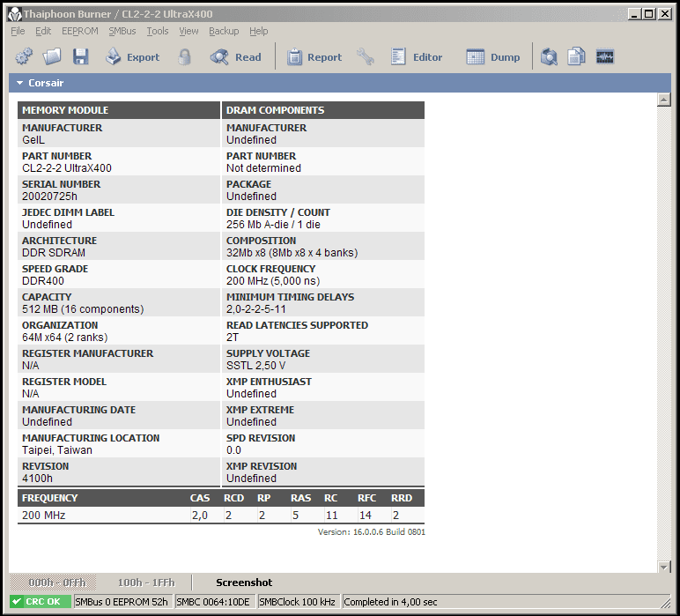This screenshot has width=680, height=616.
Task: Click the 200 MHz frequency row cell
Action: point(44,516)
